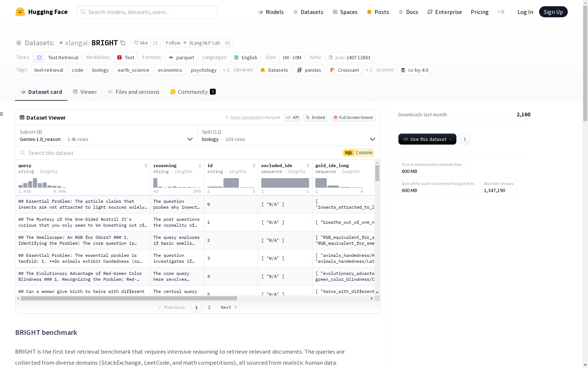The height and width of the screenshot is (368, 588).
Task: Click the Next page button
Action: (x=229, y=307)
